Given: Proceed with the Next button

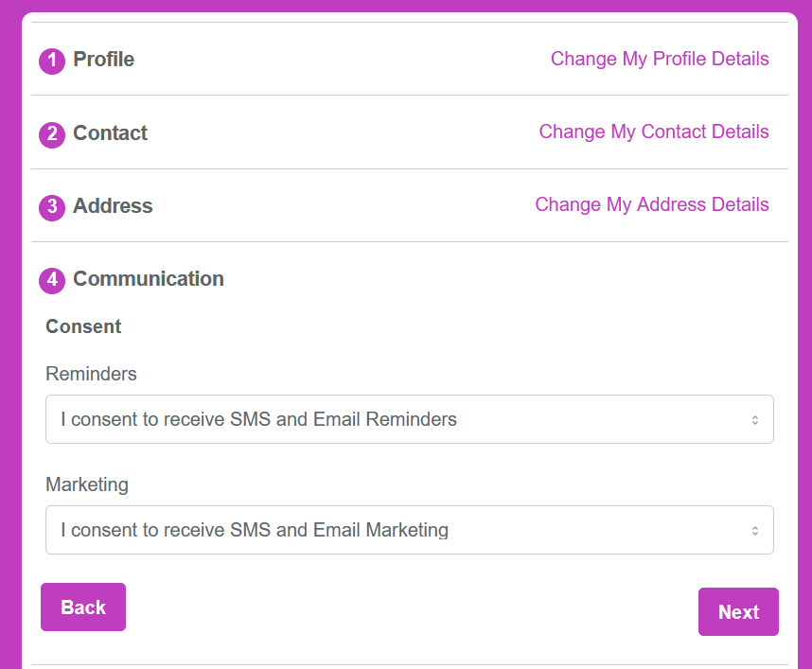Looking at the screenshot, I should click(738, 611).
